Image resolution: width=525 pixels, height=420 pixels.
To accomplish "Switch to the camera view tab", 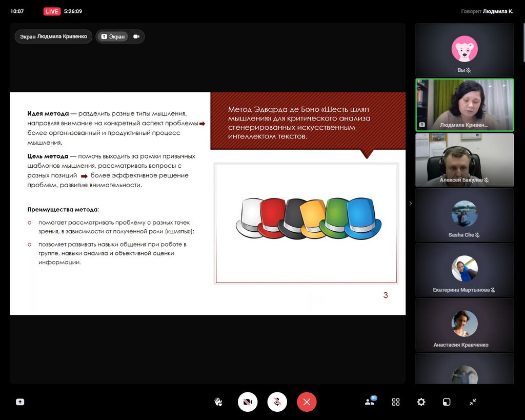I will (136, 36).
